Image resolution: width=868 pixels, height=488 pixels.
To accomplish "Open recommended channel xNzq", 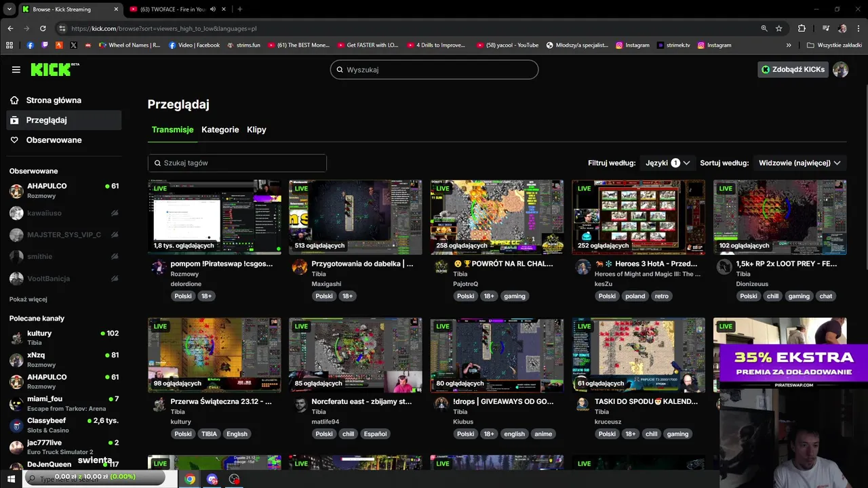I will 64,359.
